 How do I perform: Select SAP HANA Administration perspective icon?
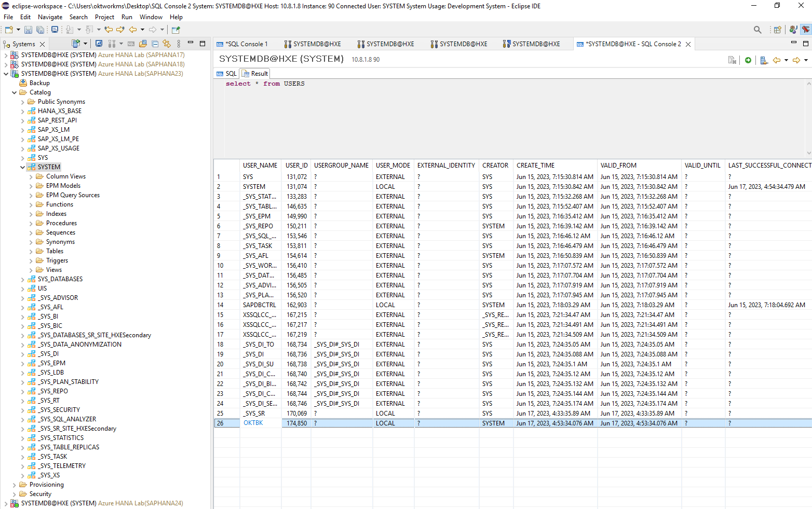coord(805,30)
